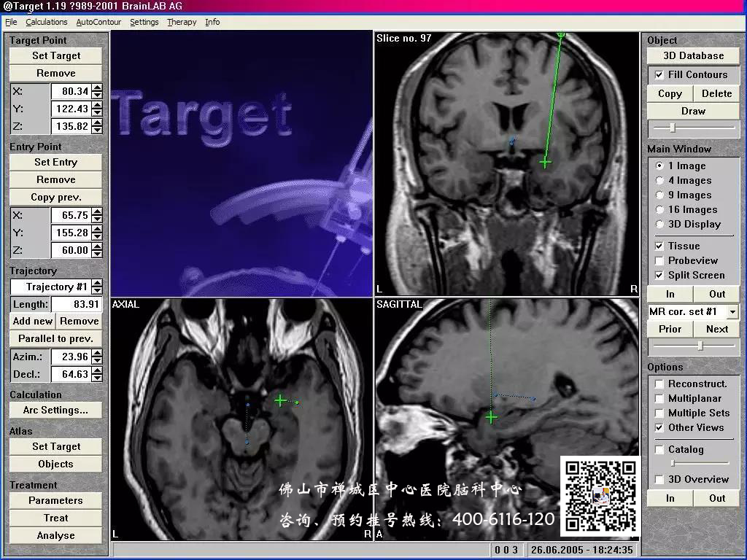747x560 pixels.
Task: Disable the Fill Contours checkbox
Action: point(659,74)
